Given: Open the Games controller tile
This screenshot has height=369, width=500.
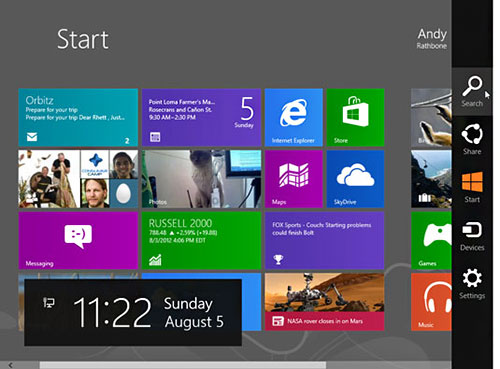Looking at the screenshot, I should pos(431,240).
